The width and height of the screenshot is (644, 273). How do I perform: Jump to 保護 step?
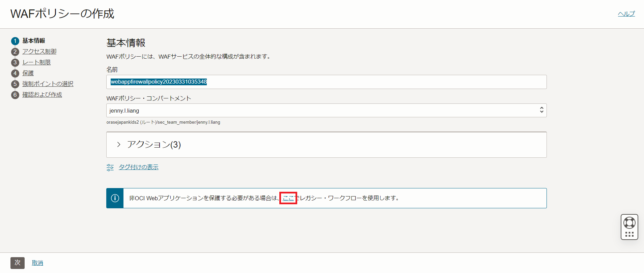pyautogui.click(x=28, y=73)
